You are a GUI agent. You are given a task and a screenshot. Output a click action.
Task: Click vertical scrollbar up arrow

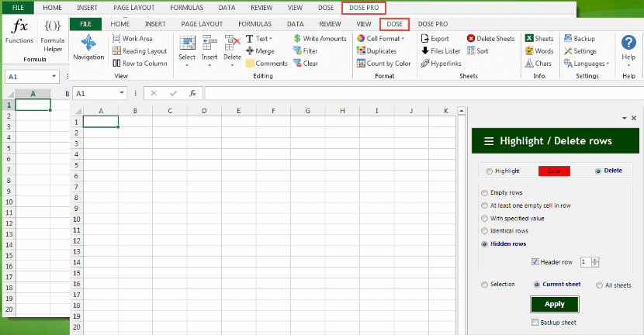point(461,111)
